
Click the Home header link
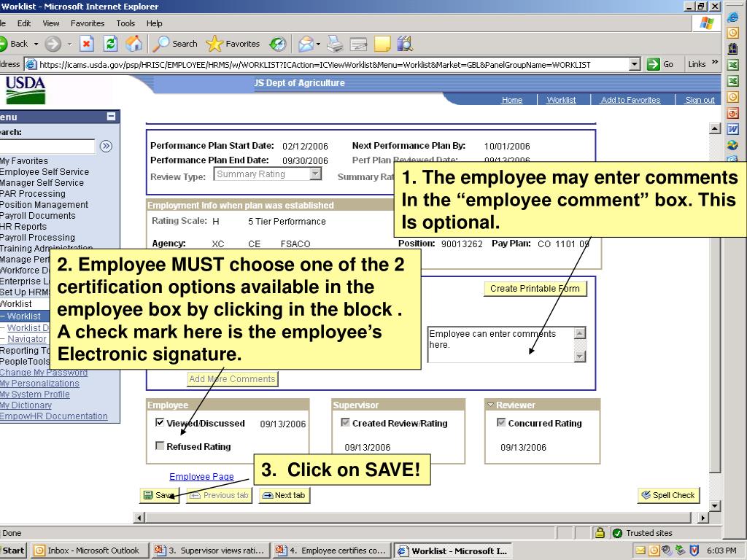[x=512, y=100]
